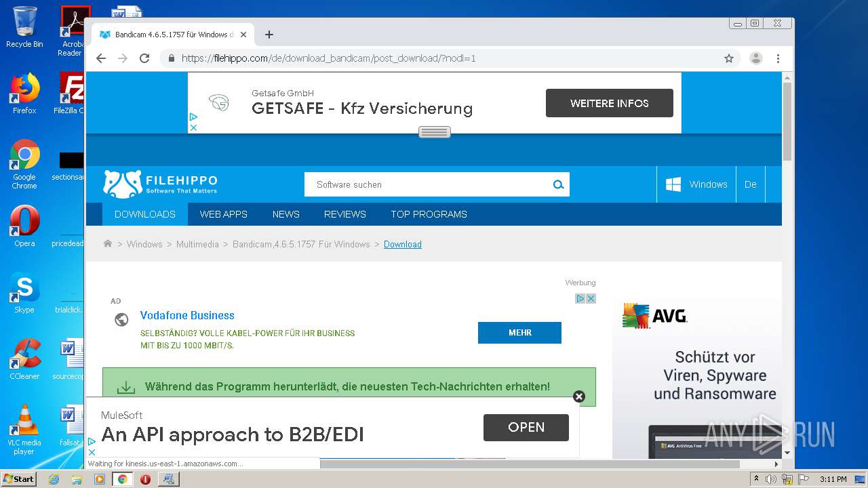Image resolution: width=868 pixels, height=488 pixels.
Task: Open the REVIEWS tab
Action: tap(345, 214)
